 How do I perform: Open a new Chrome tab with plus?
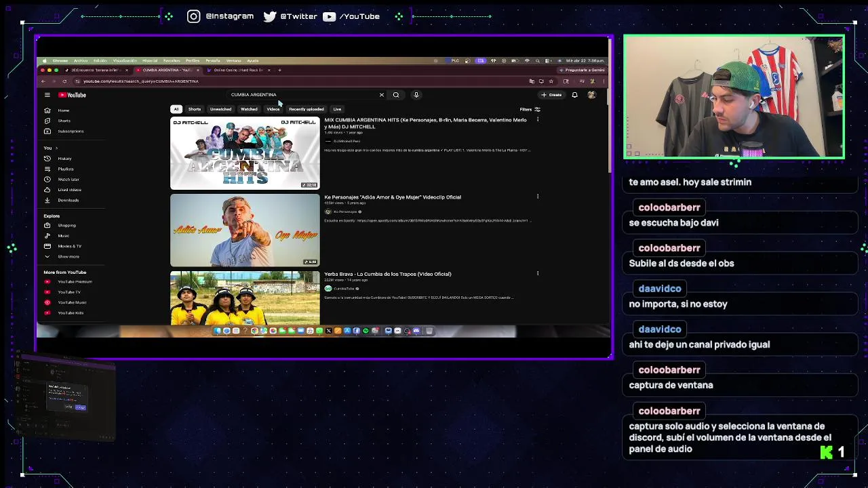279,70
